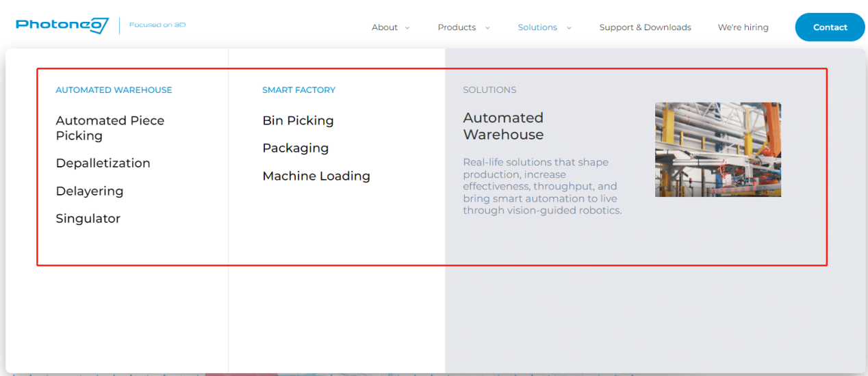This screenshot has height=376, width=868.
Task: Click the Smart Factory category heading
Action: (298, 90)
